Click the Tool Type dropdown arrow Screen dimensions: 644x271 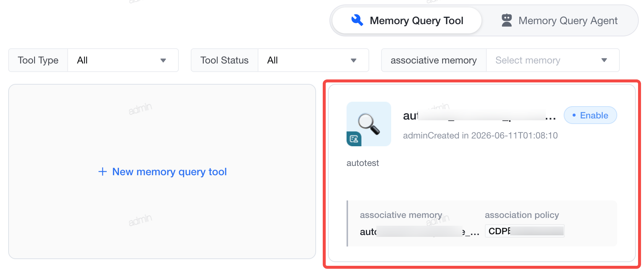[x=163, y=61]
